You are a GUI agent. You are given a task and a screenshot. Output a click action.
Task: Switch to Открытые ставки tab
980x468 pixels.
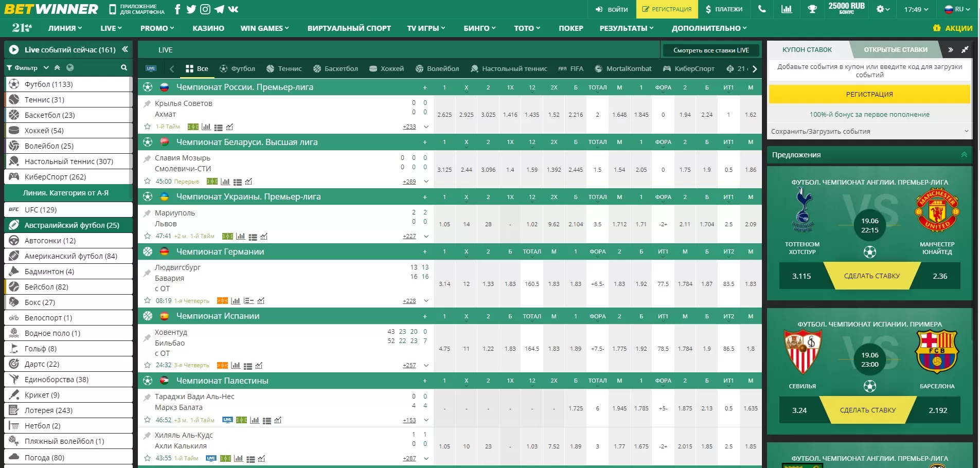pos(896,50)
